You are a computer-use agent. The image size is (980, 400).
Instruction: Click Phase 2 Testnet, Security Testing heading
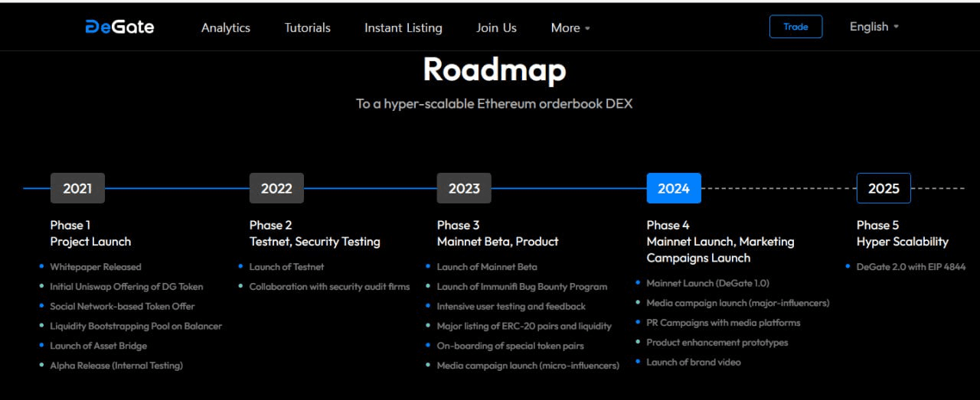coord(315,233)
